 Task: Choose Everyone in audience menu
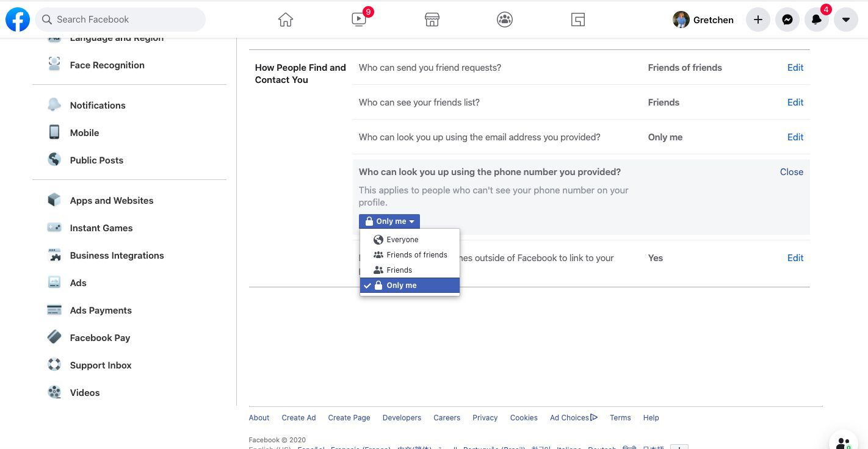point(410,240)
